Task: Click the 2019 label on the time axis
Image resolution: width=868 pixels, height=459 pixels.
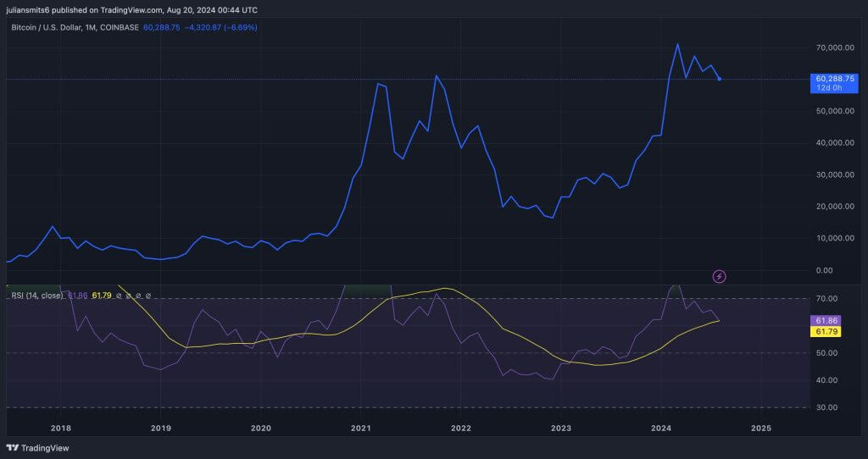Action: pos(160,428)
